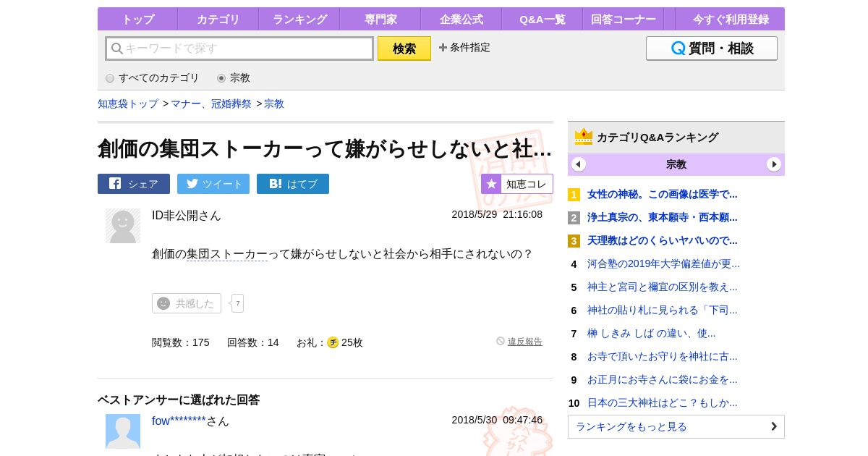
Task: Report a violation via 違反報告
Action: [525, 342]
